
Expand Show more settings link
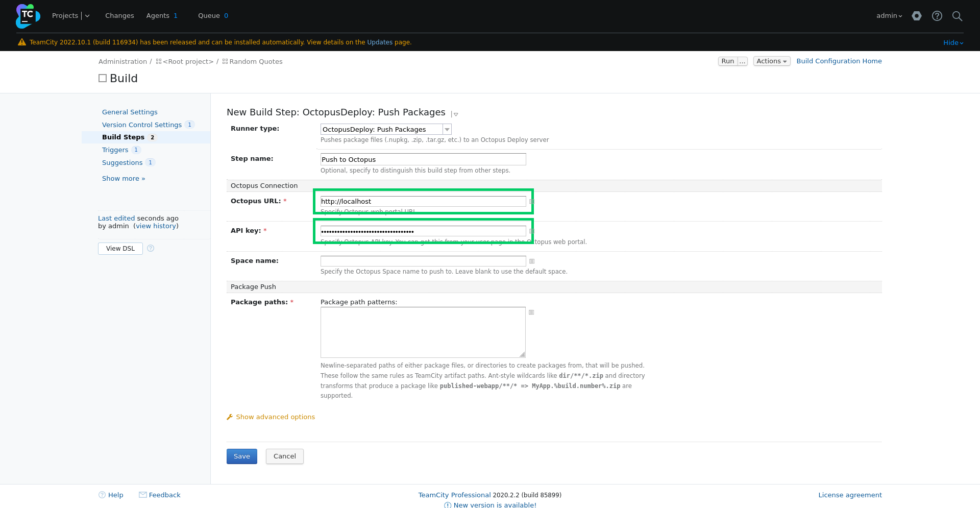coord(124,178)
